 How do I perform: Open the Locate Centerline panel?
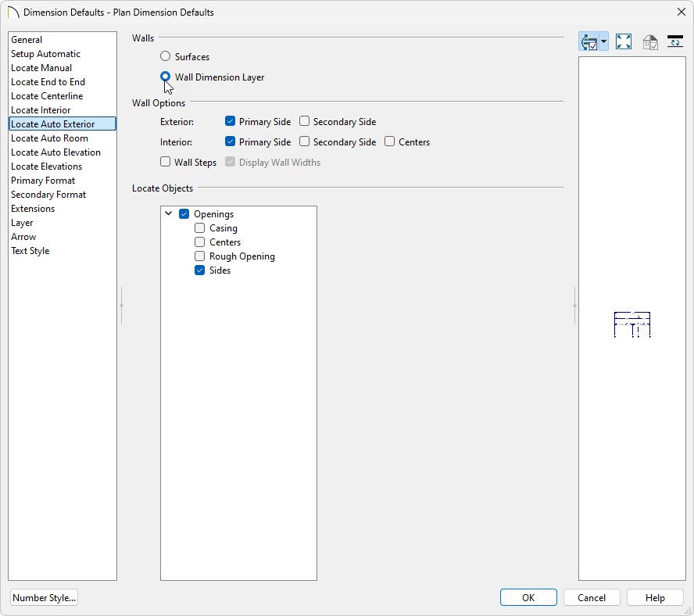click(x=63, y=96)
